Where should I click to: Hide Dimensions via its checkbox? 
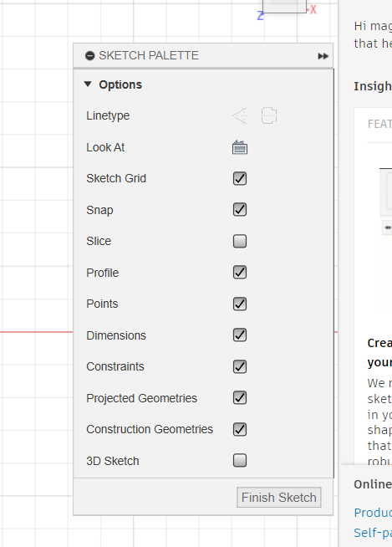click(x=240, y=335)
